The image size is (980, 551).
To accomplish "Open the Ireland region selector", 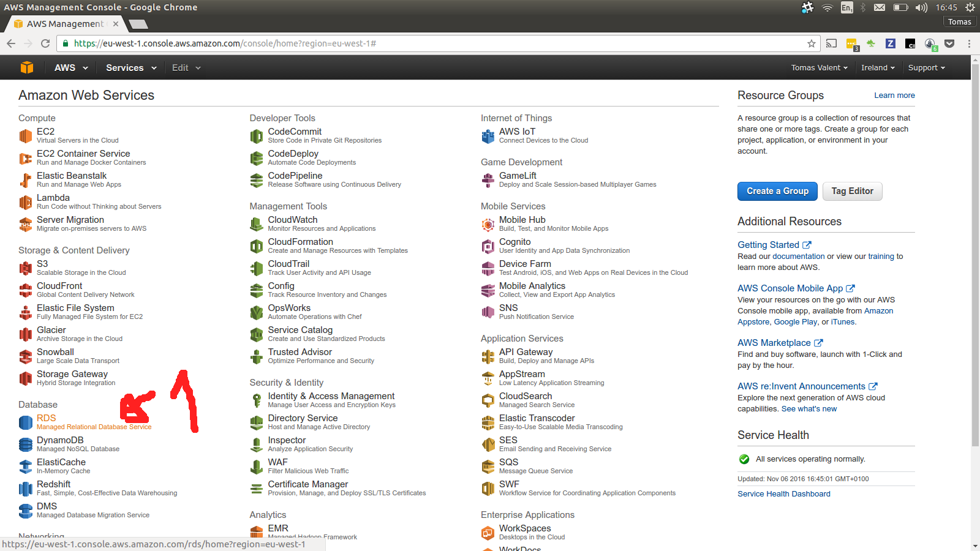I will click(x=878, y=67).
